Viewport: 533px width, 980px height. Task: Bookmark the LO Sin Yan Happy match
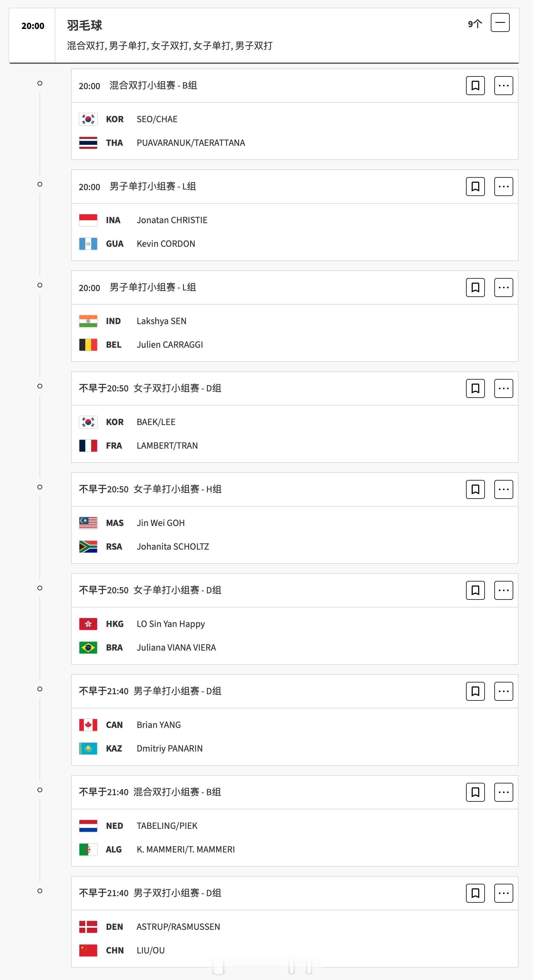pyautogui.click(x=475, y=590)
